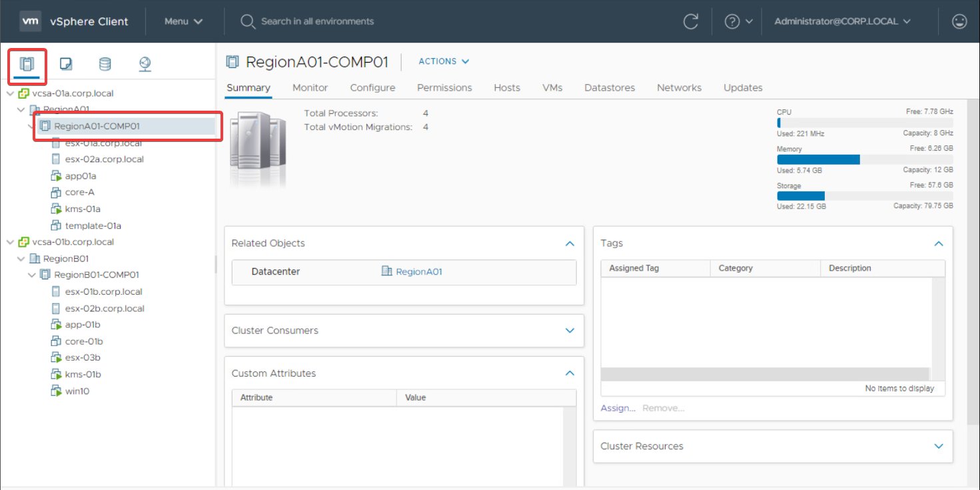Click the vSphere Client title
The width and height of the screenshot is (980, 490).
pos(89,21)
